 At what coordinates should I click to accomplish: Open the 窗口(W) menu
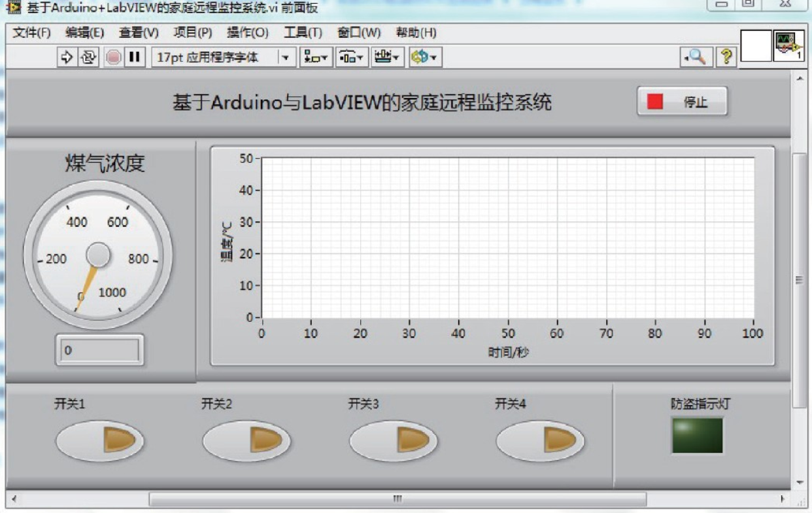pos(359,32)
